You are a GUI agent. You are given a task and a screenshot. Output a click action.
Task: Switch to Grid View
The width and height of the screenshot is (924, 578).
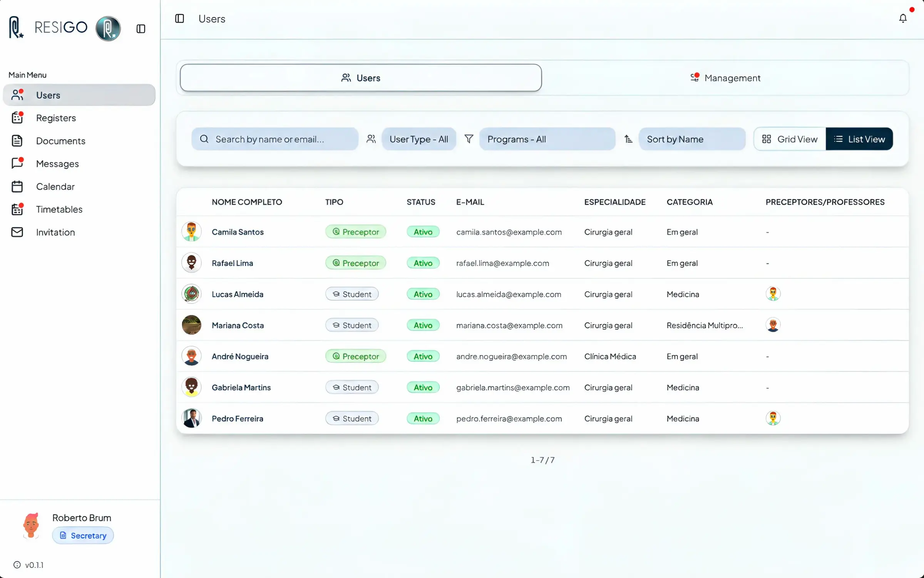click(x=790, y=139)
